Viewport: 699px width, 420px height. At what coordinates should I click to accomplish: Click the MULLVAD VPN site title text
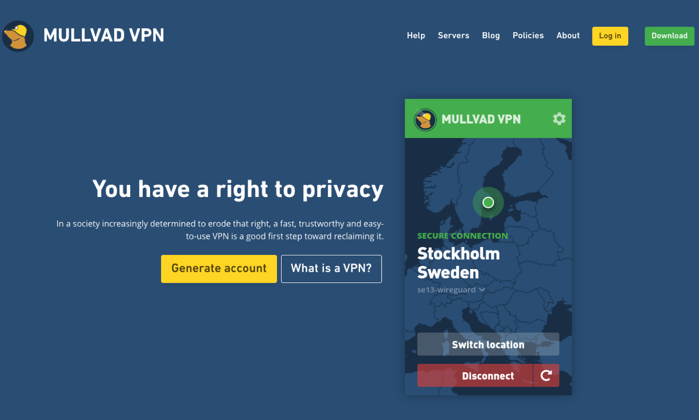pos(103,36)
